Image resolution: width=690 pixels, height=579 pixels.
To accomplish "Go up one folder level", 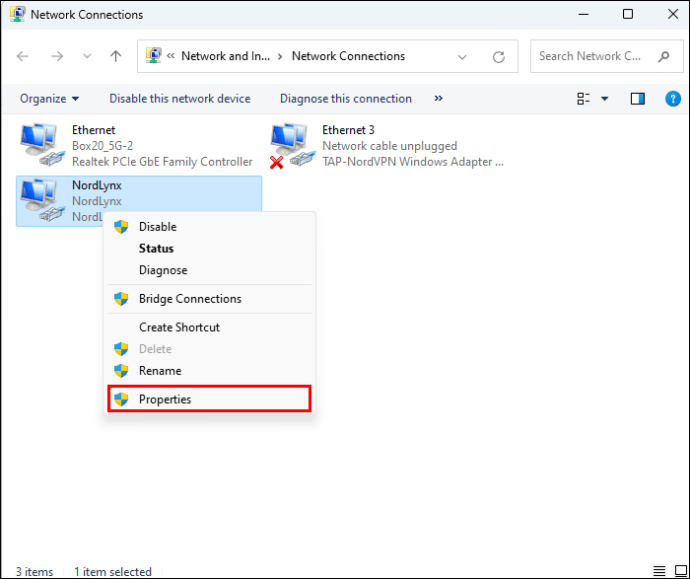I will click(x=116, y=56).
